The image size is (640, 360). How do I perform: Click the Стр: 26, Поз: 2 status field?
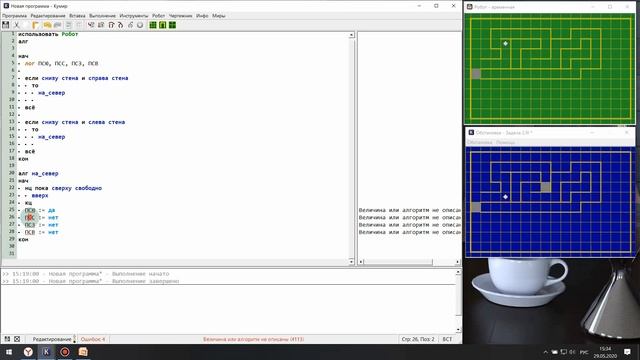pos(418,339)
